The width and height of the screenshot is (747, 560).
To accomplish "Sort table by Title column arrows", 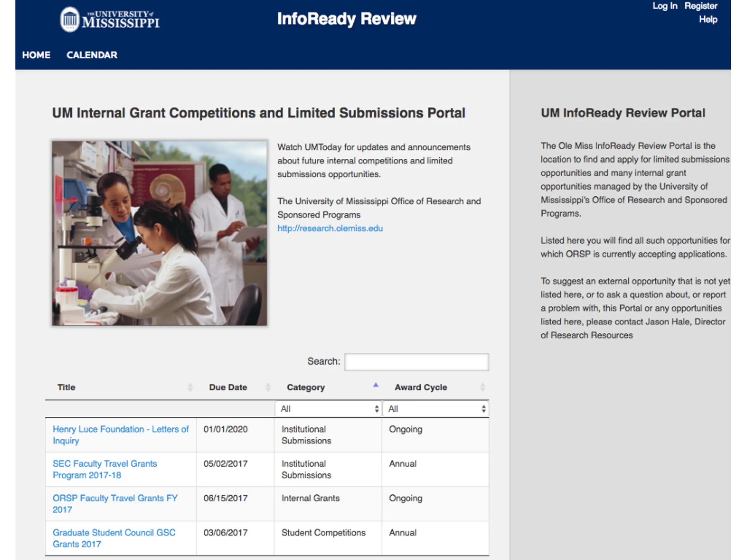I will pos(190,387).
